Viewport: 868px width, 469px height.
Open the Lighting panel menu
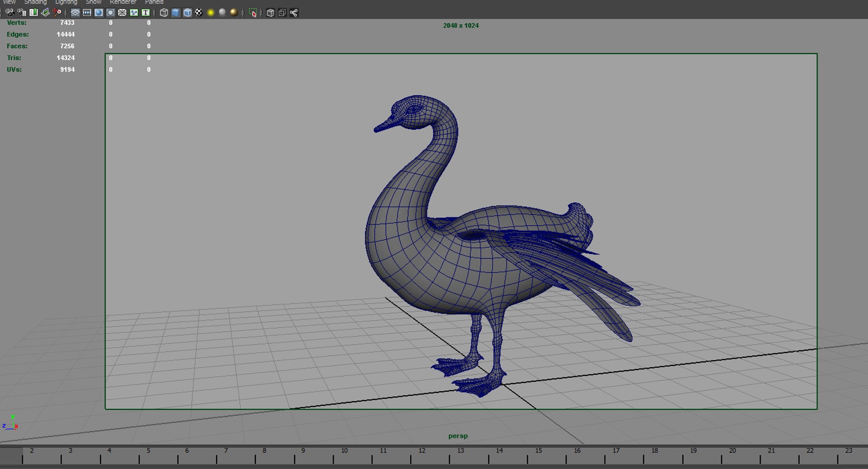(66, 2)
